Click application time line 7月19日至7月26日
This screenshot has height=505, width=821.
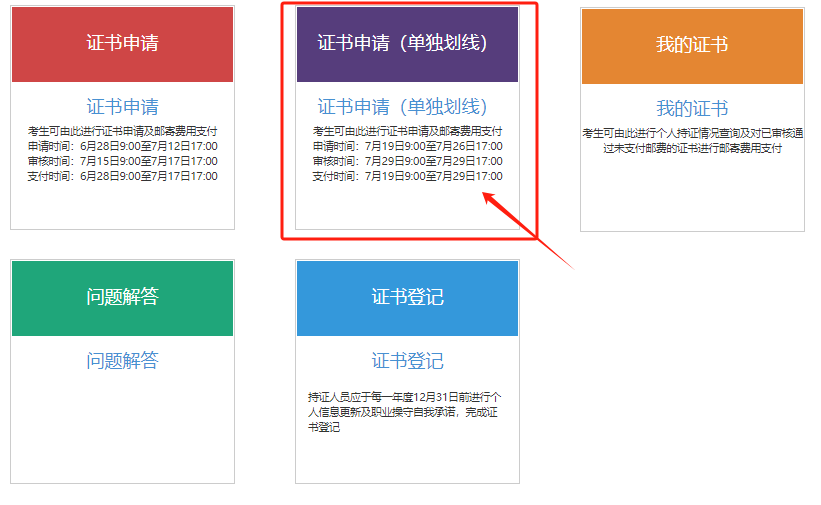coord(407,146)
